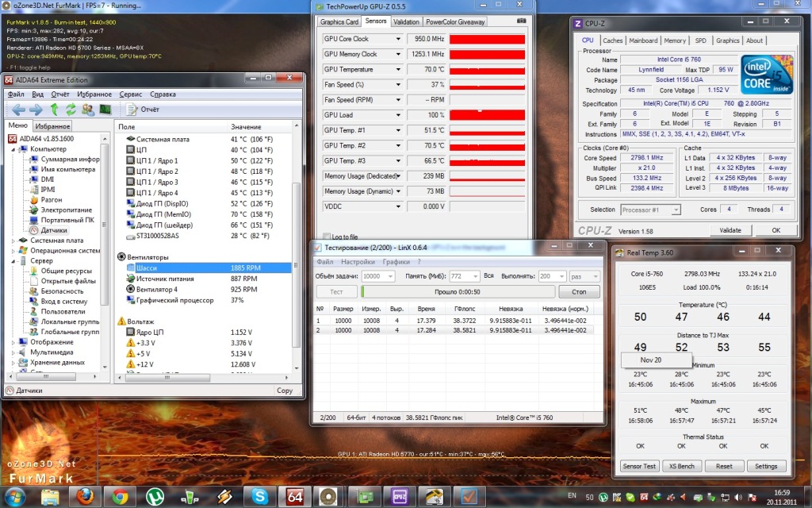812x508 pixels.
Task: Switch to Validation tab in GPU-Z
Action: coord(406,21)
